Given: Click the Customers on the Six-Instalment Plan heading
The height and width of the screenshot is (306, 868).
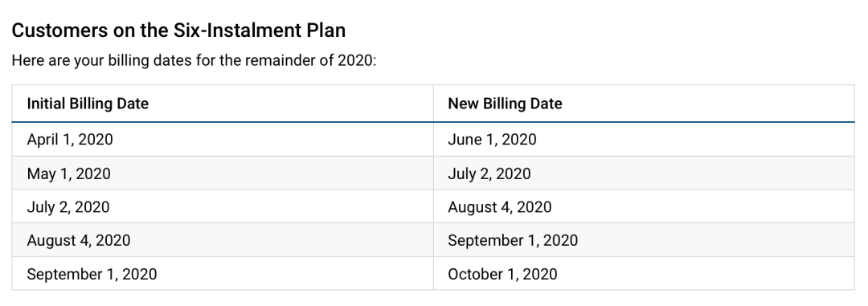Looking at the screenshot, I should pos(178,31).
